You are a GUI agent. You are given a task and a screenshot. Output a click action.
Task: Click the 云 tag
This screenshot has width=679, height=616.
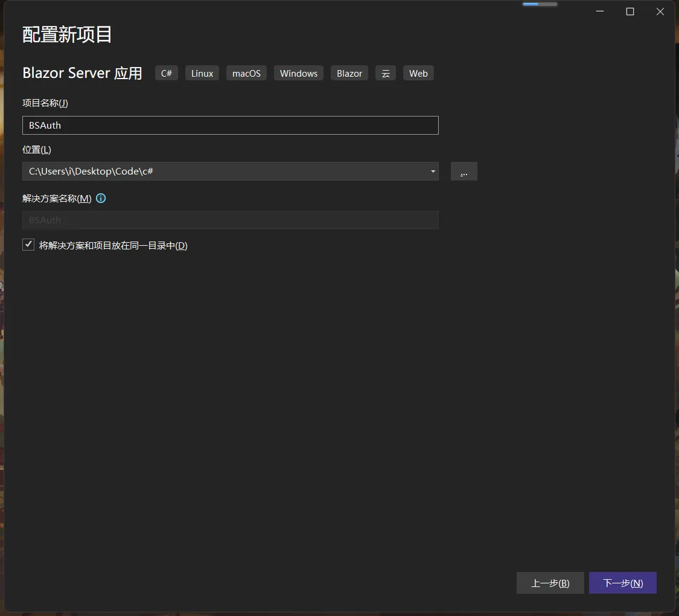pyautogui.click(x=386, y=73)
